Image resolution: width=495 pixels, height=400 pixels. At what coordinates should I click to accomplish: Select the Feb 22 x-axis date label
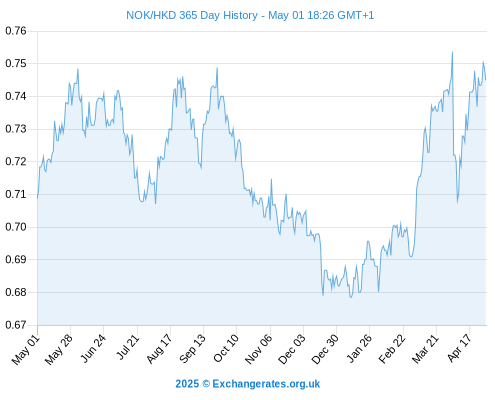pyautogui.click(x=392, y=349)
